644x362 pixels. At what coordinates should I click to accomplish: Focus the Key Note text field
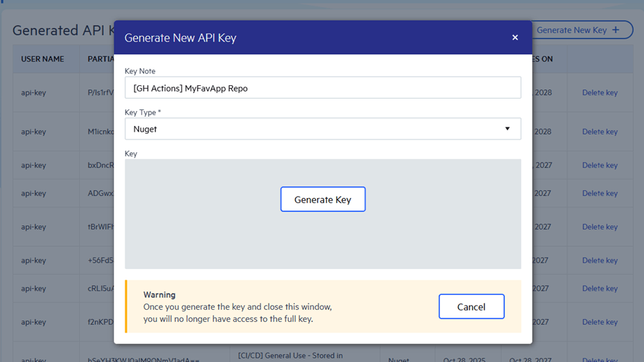[323, 88]
